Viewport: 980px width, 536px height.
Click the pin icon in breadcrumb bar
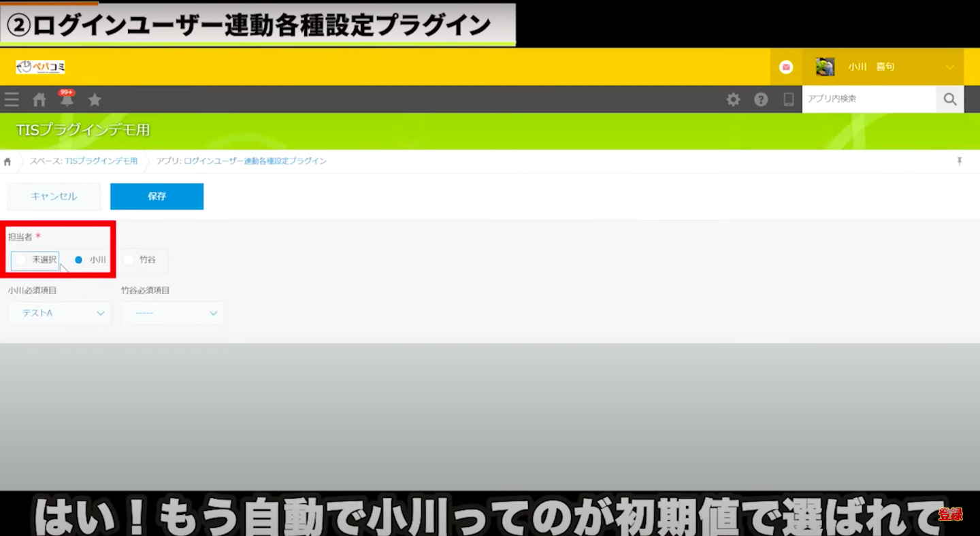click(x=960, y=161)
